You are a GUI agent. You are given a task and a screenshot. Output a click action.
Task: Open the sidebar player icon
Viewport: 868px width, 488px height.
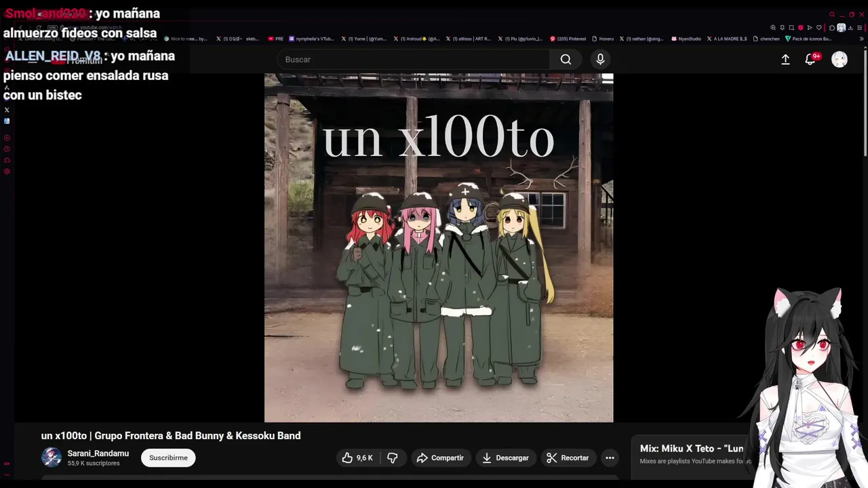click(x=7, y=138)
